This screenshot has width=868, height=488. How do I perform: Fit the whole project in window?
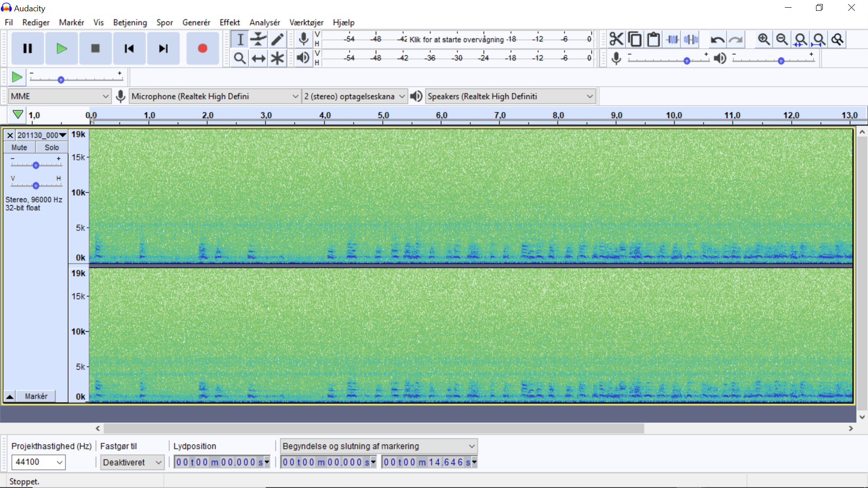point(819,39)
